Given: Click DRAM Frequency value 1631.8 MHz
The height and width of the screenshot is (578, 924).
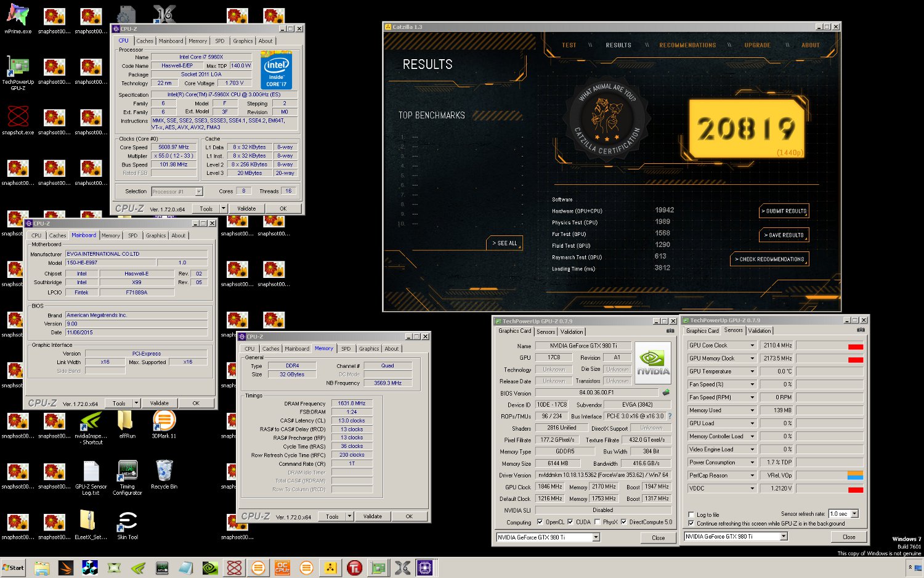Looking at the screenshot, I should 352,404.
